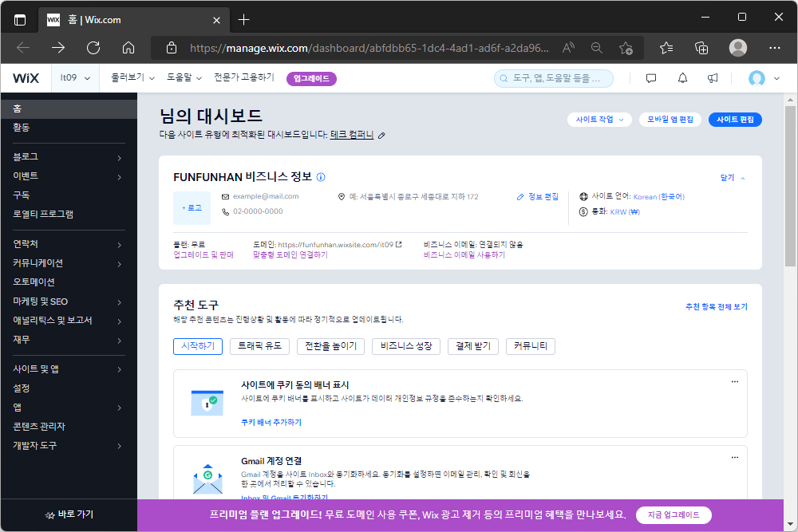Select the 커뮤니티 tab
Viewport: 798px width, 532px height.
click(531, 346)
